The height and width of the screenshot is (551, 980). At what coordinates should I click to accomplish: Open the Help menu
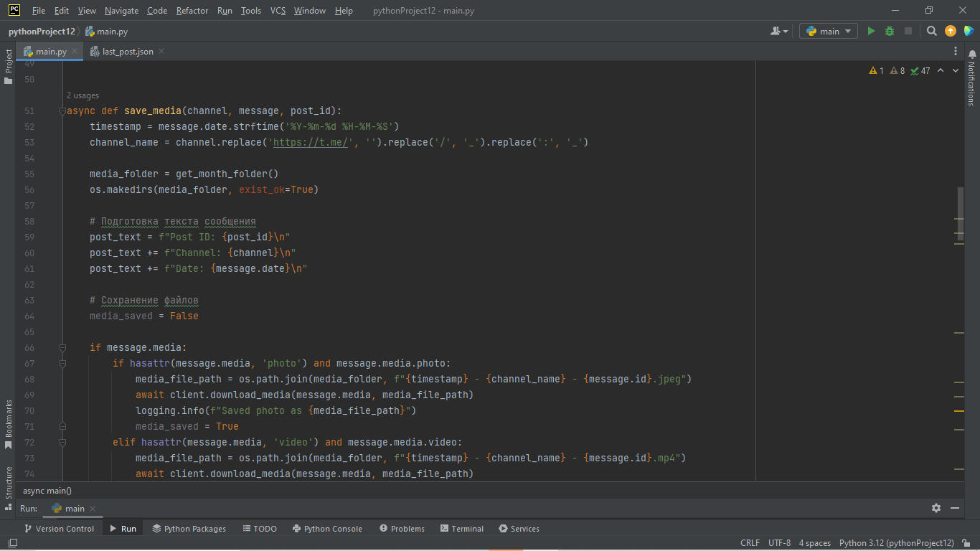344,11
